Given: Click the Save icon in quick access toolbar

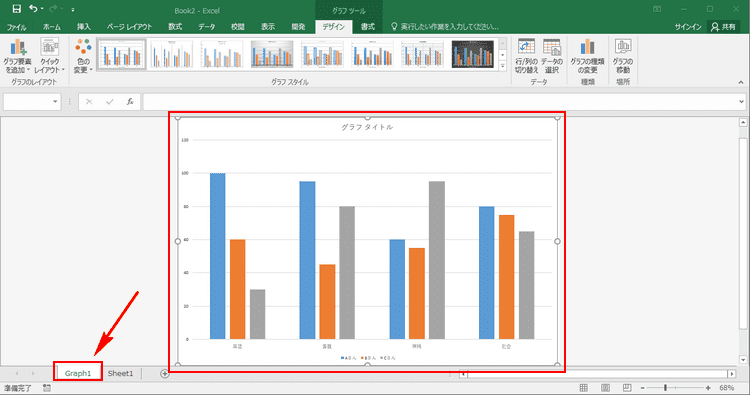Looking at the screenshot, I should [16, 9].
